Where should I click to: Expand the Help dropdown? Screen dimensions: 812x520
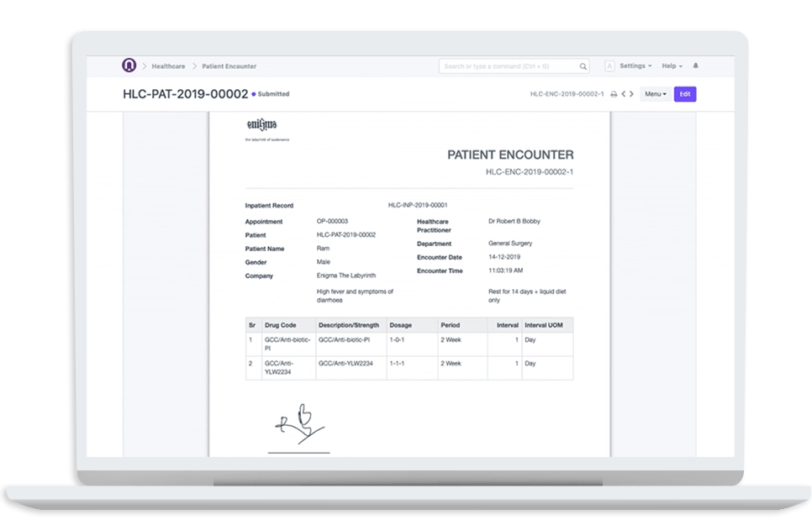coord(672,66)
